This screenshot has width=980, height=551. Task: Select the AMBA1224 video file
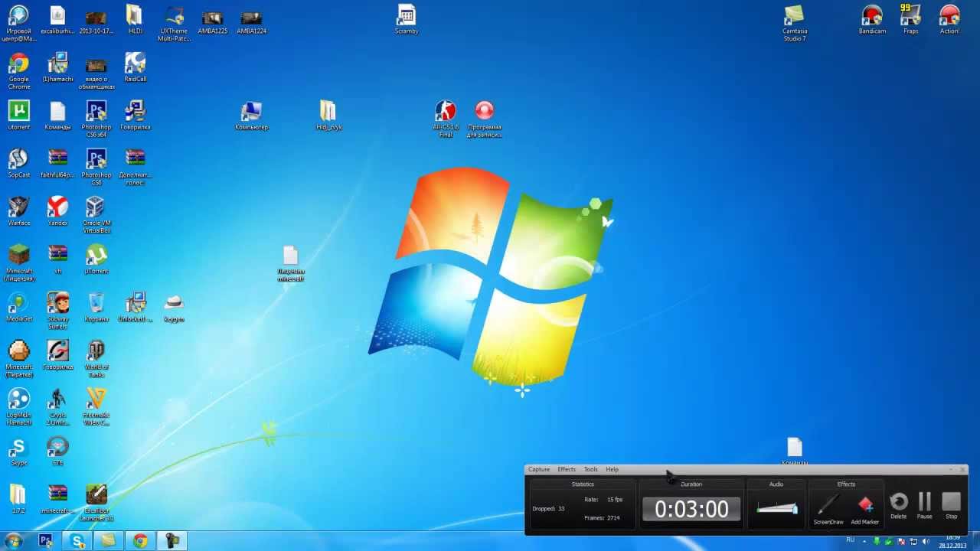(x=251, y=21)
